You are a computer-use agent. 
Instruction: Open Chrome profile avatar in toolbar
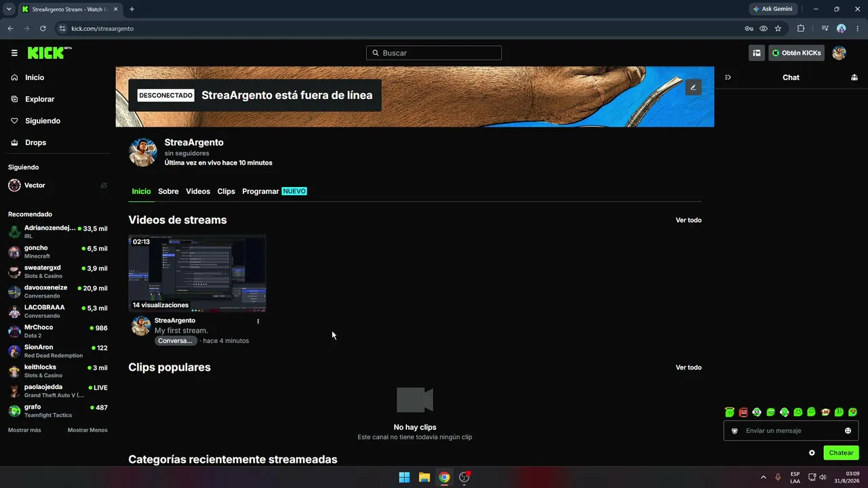[842, 28]
